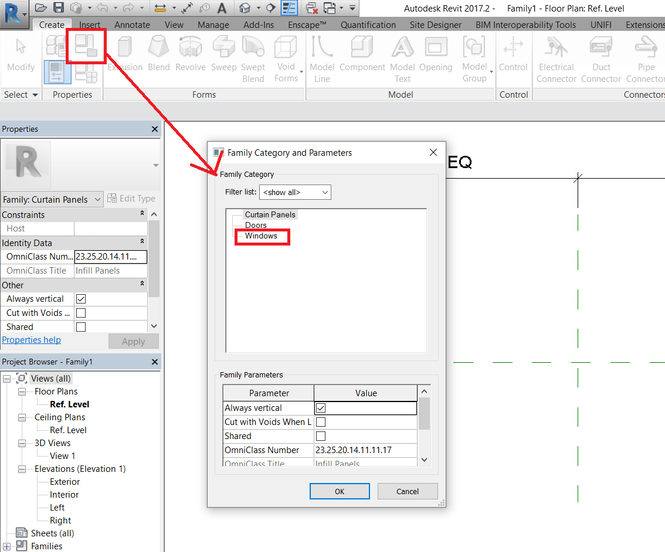Click Family Parameters table scrollbar down arrow
The image size is (665, 552).
click(424, 460)
